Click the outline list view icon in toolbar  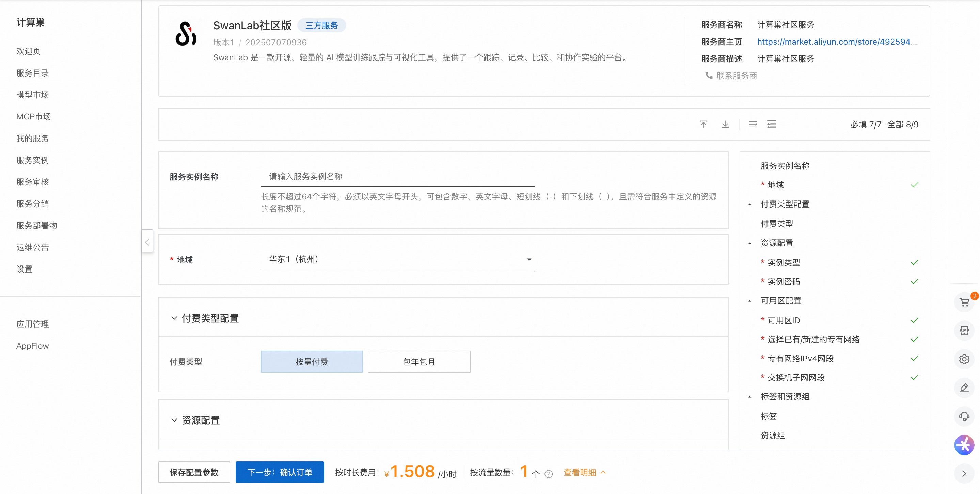coord(772,124)
